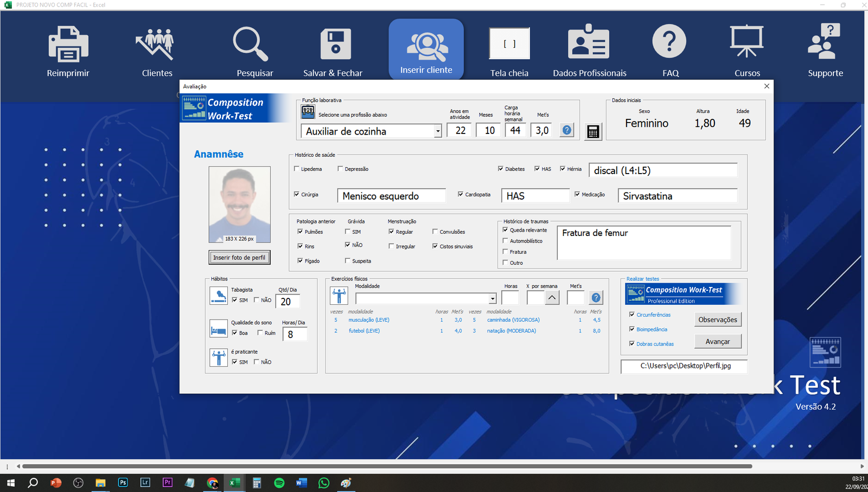This screenshot has height=492, width=868.
Task: Click the Tela cheia icon
Action: pyautogui.click(x=509, y=43)
